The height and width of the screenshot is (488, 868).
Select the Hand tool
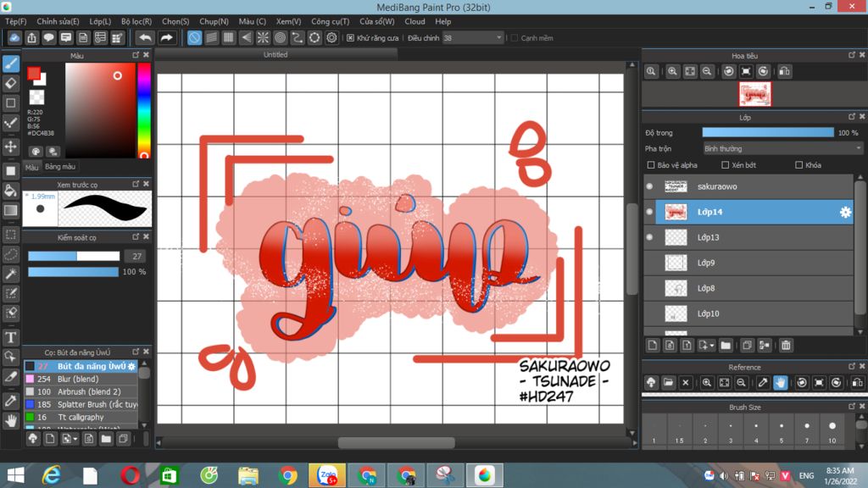pyautogui.click(x=11, y=421)
